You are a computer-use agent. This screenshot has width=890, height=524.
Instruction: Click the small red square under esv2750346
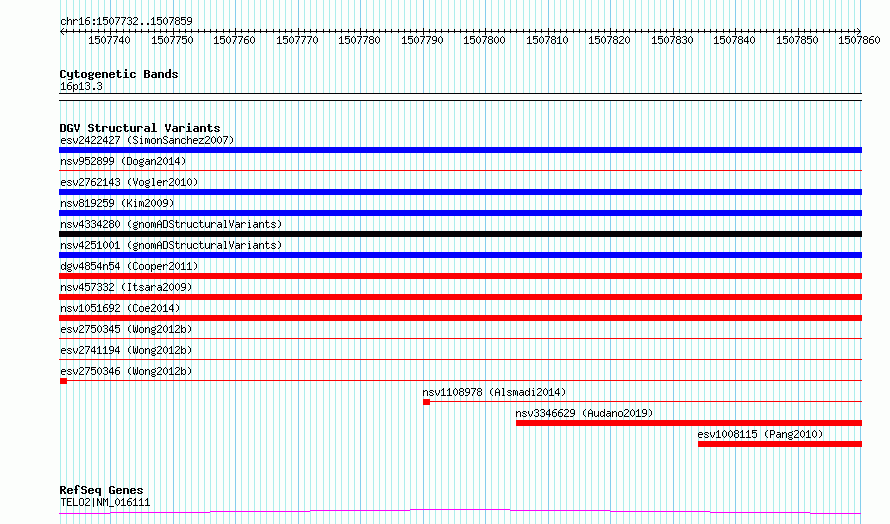(x=64, y=381)
